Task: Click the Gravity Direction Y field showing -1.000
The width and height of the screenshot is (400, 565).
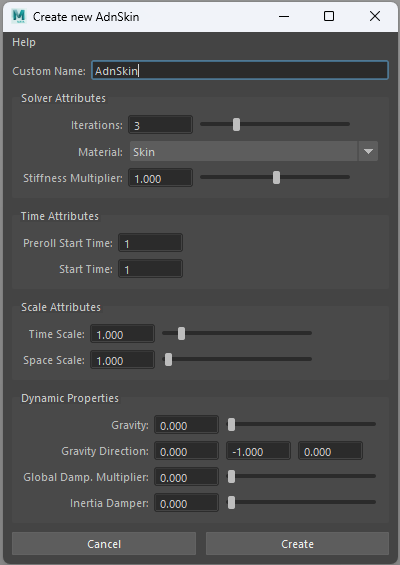Action: pos(258,451)
